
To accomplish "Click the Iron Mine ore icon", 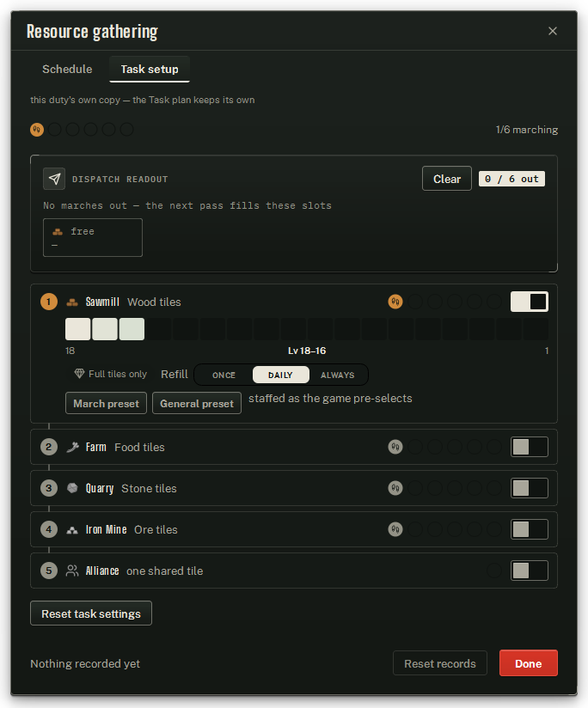I will tap(72, 530).
